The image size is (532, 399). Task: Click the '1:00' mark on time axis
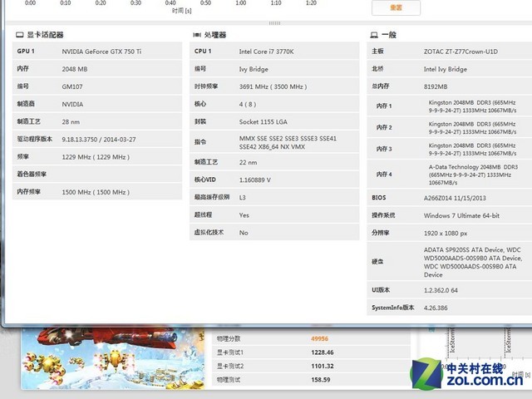[x=241, y=2]
